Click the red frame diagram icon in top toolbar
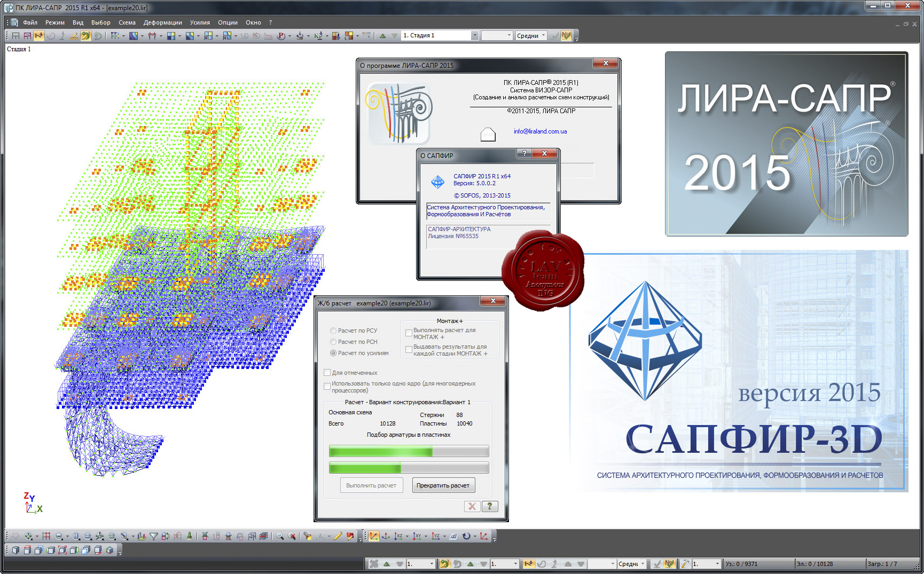This screenshot has width=924, height=574. click(152, 36)
